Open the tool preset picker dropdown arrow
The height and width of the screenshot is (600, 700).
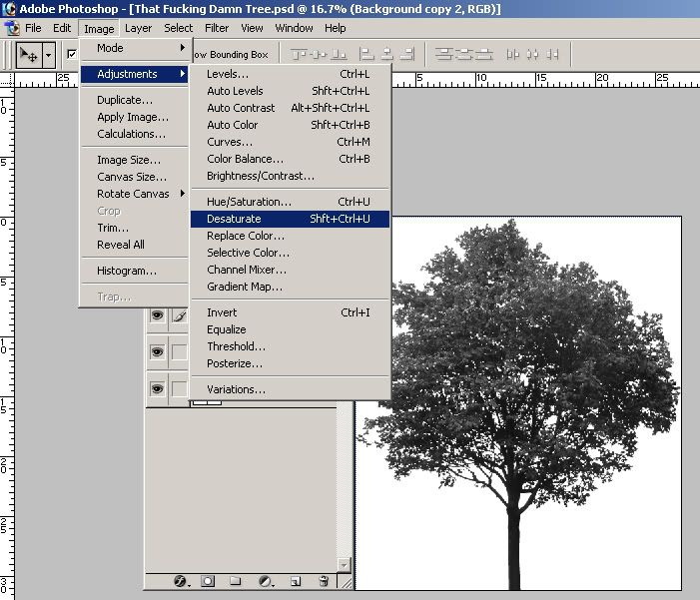[x=49, y=55]
